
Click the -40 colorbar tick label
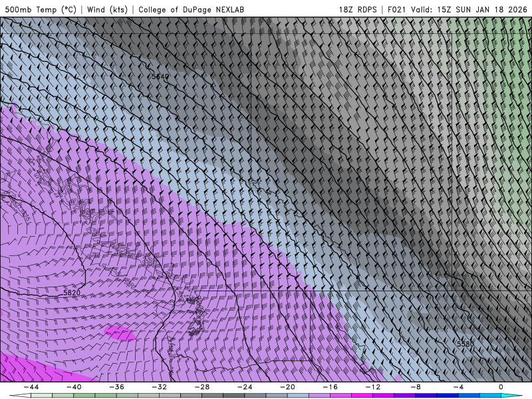coord(74,387)
